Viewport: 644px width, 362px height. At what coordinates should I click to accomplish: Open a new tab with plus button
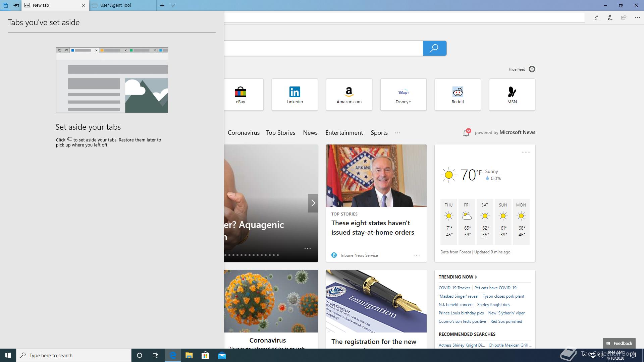point(162,5)
